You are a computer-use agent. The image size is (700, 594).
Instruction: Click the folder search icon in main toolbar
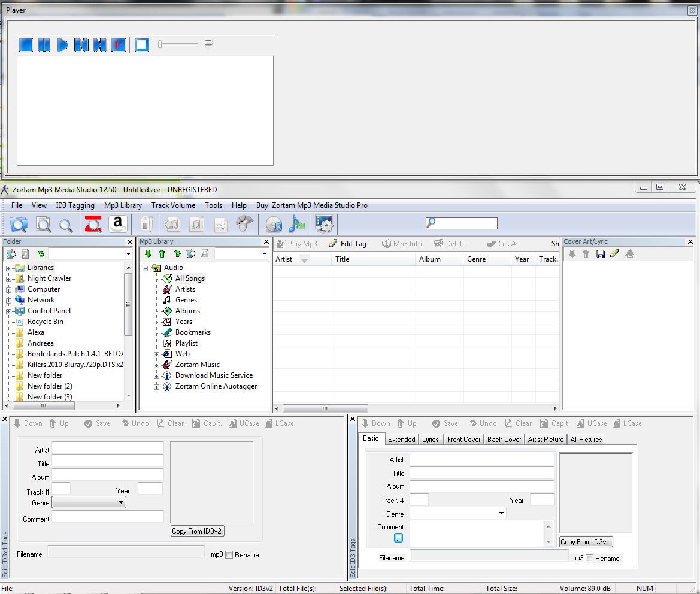coord(19,225)
